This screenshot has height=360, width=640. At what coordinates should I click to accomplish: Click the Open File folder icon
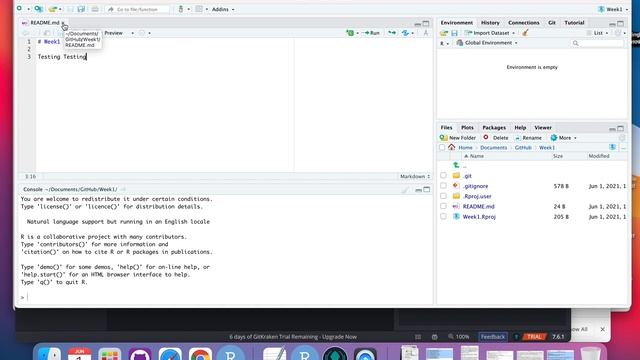coord(52,9)
